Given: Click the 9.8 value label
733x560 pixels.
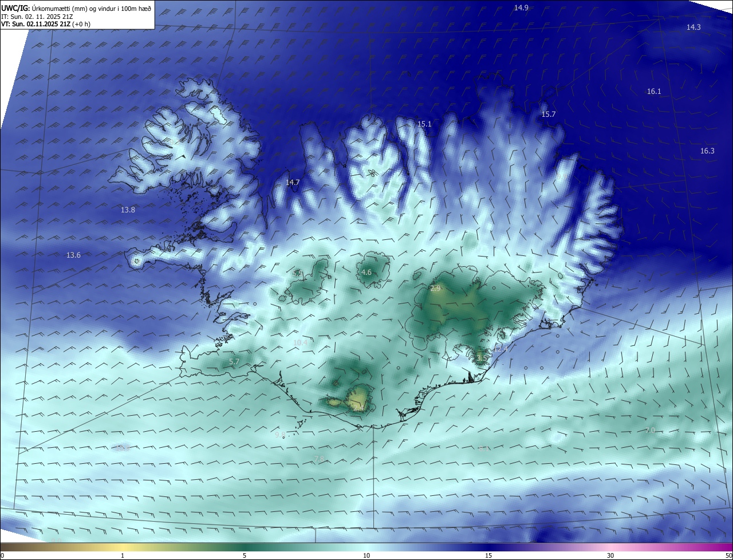Looking at the screenshot, I should [280, 435].
